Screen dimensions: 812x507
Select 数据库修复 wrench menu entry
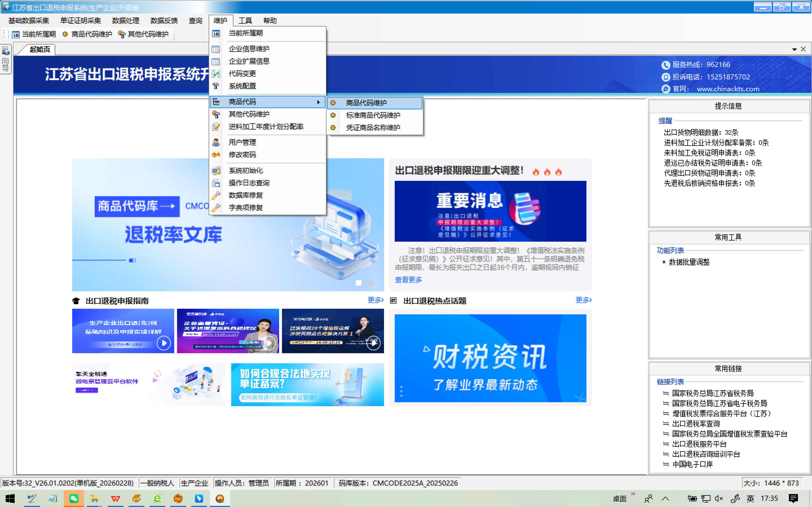[x=246, y=195]
